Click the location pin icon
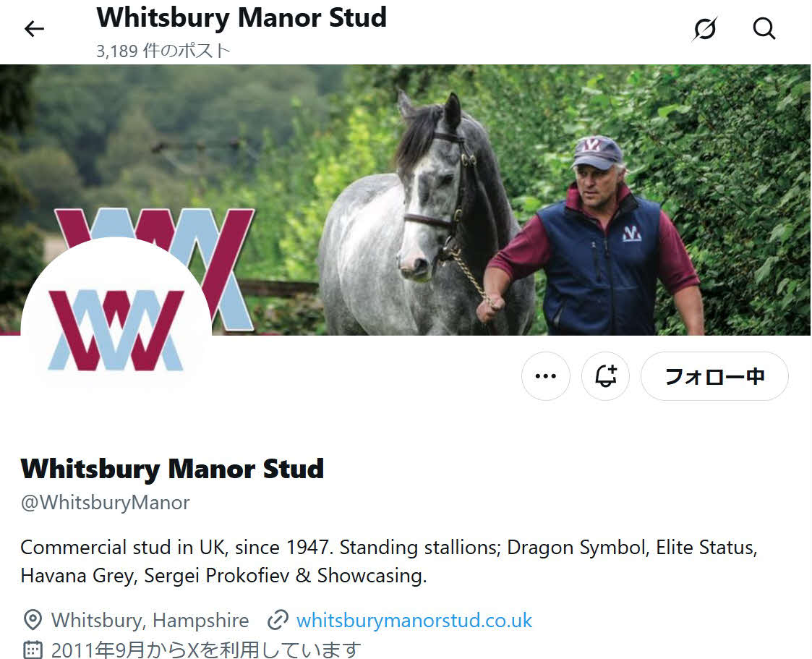 coord(33,620)
